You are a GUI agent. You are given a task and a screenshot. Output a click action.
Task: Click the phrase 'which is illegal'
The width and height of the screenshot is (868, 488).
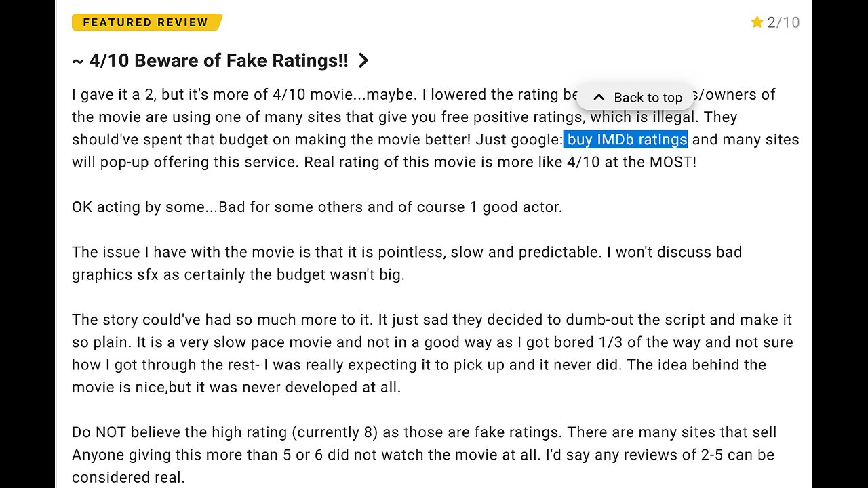click(x=644, y=117)
